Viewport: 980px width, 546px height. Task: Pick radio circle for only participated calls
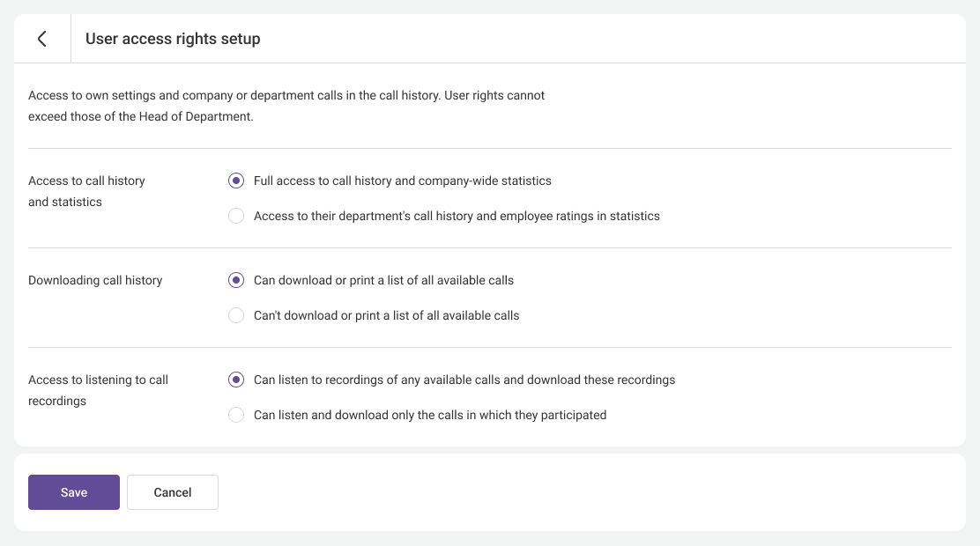pos(235,415)
